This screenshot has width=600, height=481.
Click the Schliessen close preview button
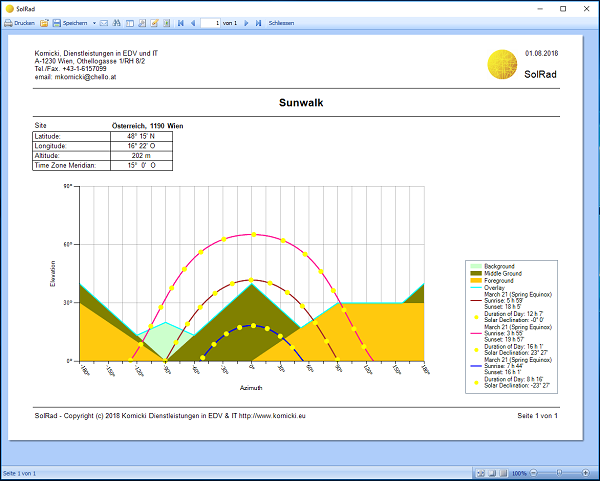[281, 22]
